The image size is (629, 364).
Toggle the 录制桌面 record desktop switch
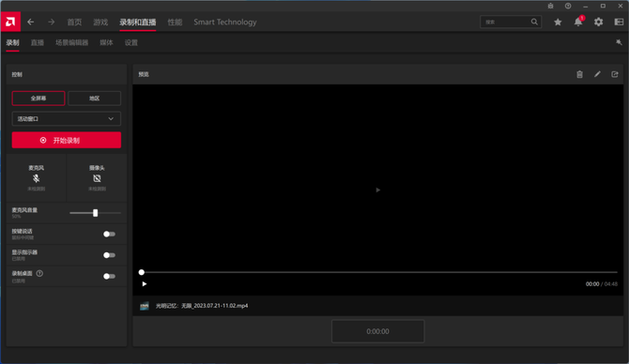(x=109, y=276)
